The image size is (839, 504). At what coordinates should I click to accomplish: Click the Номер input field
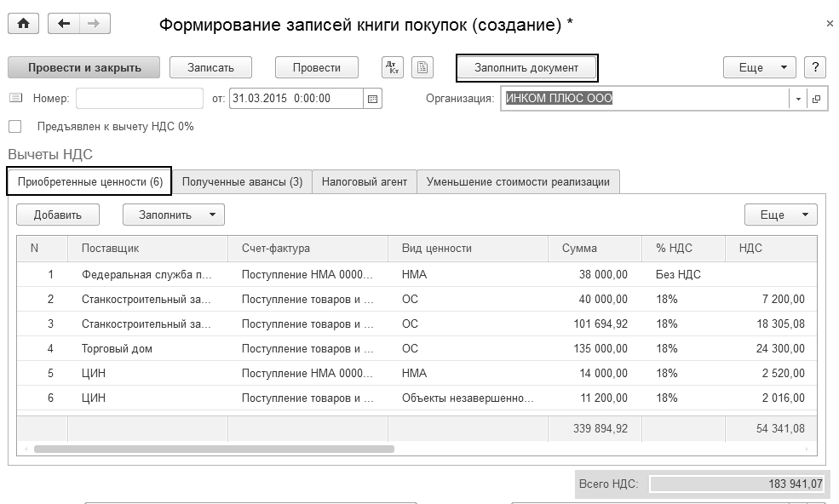[x=139, y=99]
